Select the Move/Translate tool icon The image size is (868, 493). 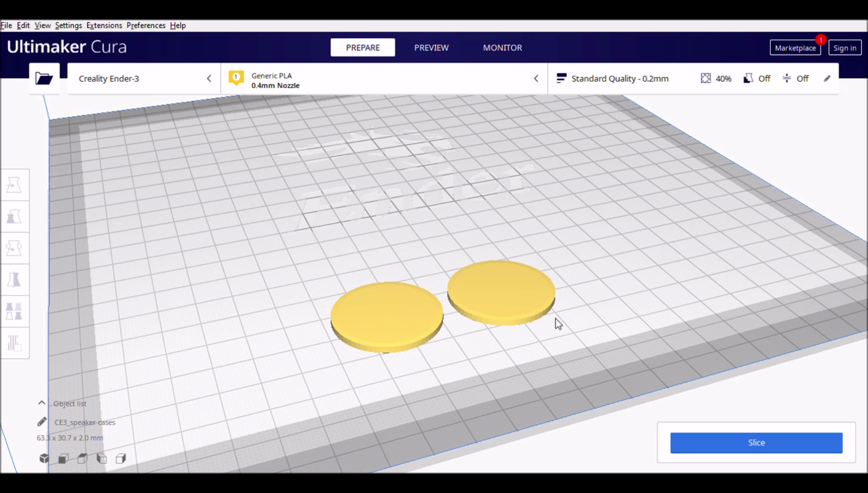click(15, 184)
